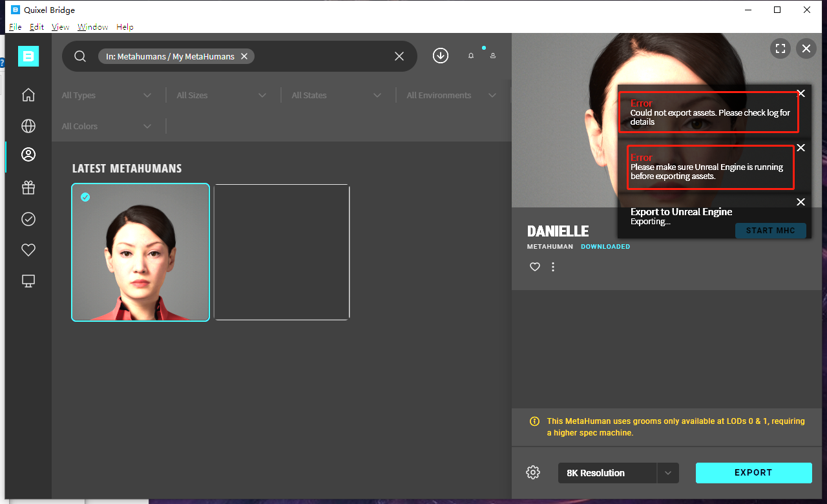Open the Home section in sidebar
Screen dimensions: 827x504
28,95
